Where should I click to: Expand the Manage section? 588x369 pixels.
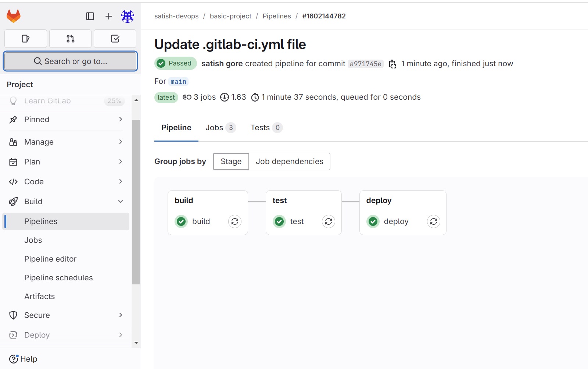66,142
